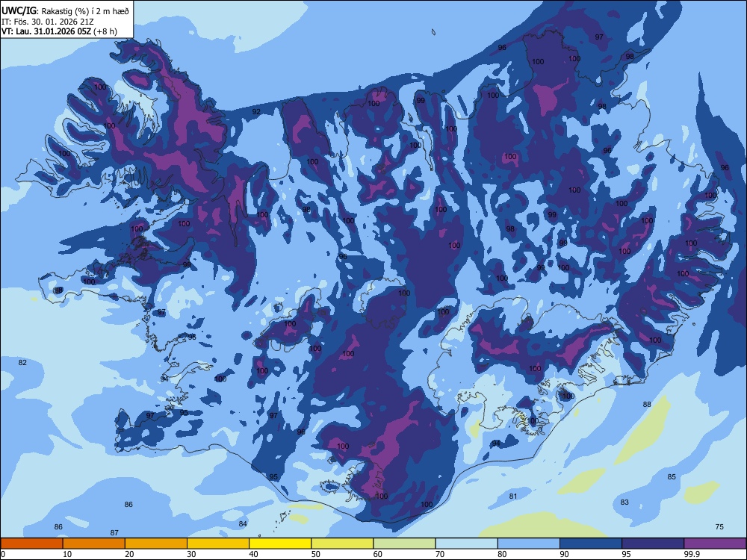The width and height of the screenshot is (747, 560).
Task: Click the pale blue 70–80 legend swatch
Action: [466, 544]
